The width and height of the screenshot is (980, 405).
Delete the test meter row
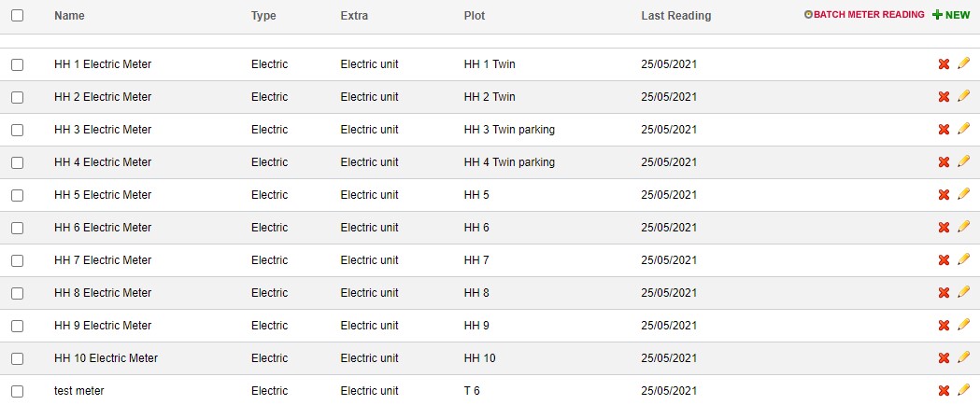coord(944,391)
